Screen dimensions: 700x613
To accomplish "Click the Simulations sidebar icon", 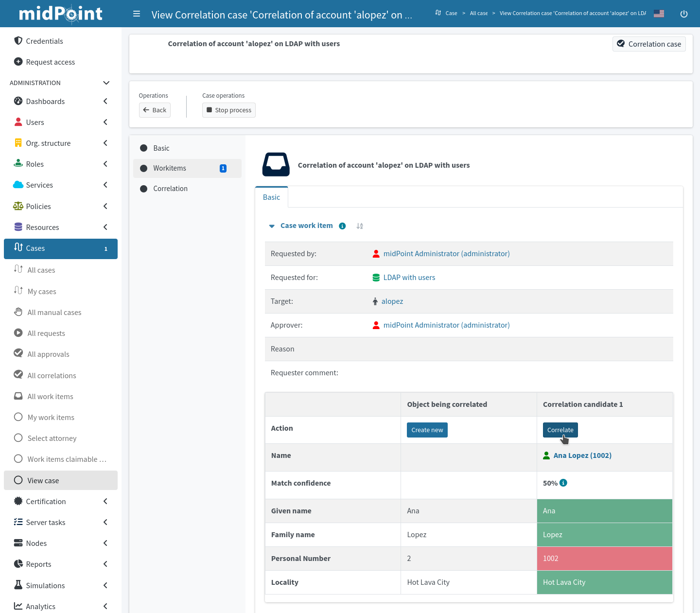I will (x=18, y=585).
